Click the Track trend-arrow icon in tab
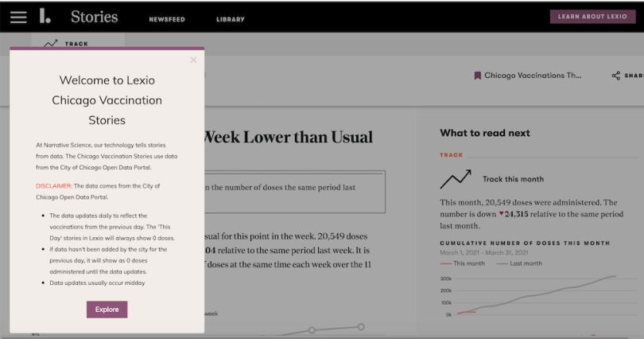644x339 pixels. (x=51, y=44)
